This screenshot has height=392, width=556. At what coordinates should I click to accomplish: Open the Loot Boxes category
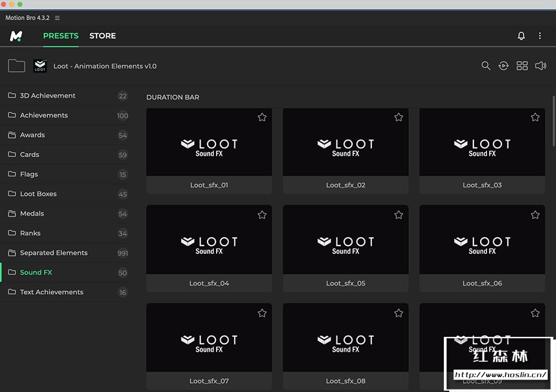coord(66,194)
